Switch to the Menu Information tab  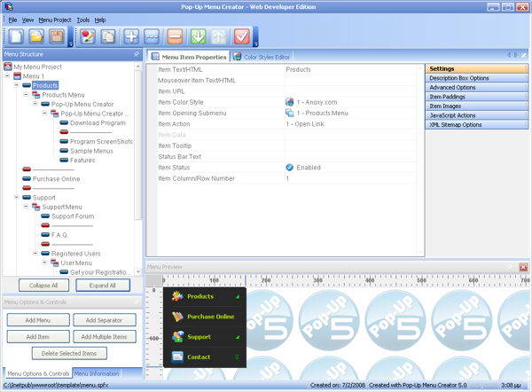pyautogui.click(x=97, y=373)
